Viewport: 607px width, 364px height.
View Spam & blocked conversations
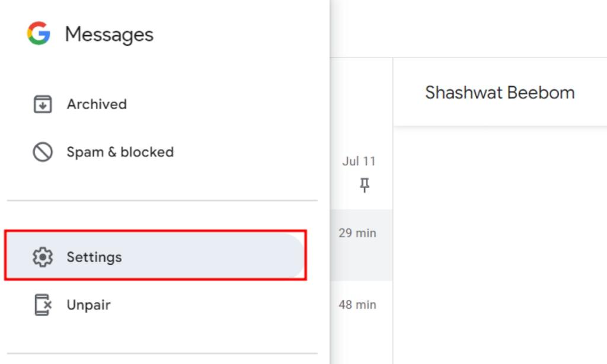(x=120, y=152)
